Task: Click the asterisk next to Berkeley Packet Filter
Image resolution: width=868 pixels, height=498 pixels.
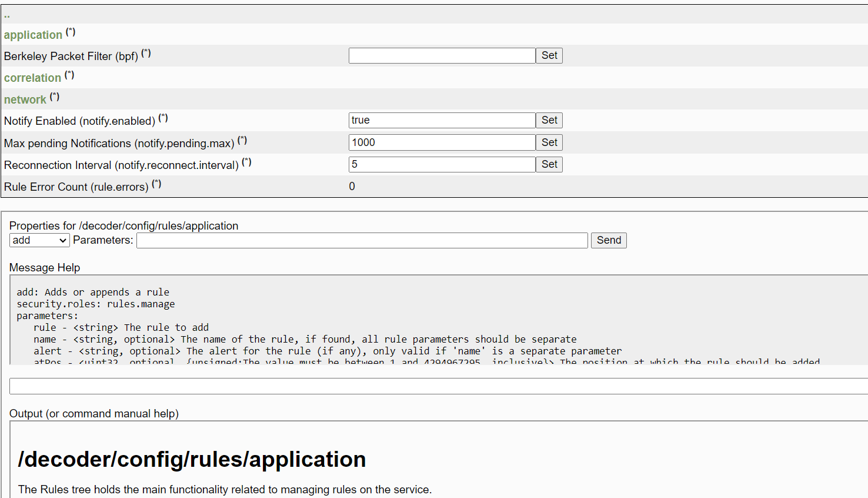Action: (x=146, y=53)
